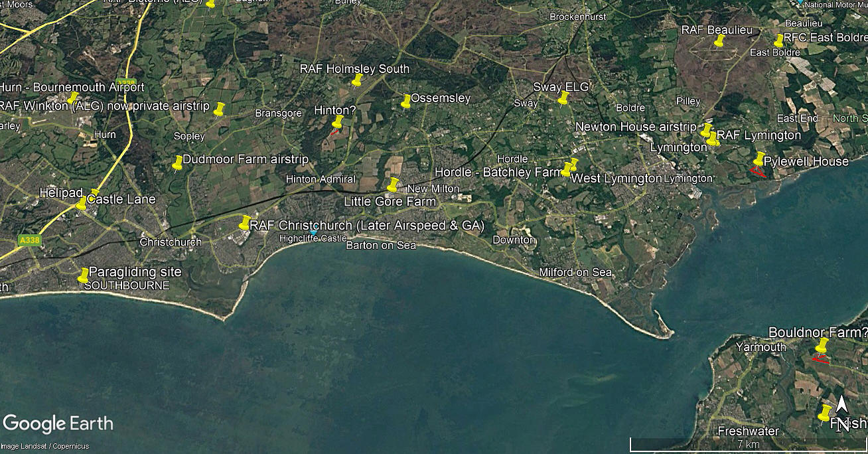
Task: Select the Little Gore Farm pushpin
Action: tap(393, 185)
